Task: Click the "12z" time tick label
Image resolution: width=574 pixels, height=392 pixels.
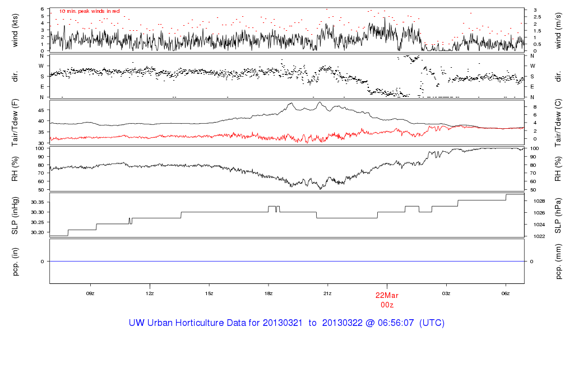Action: pos(149,293)
